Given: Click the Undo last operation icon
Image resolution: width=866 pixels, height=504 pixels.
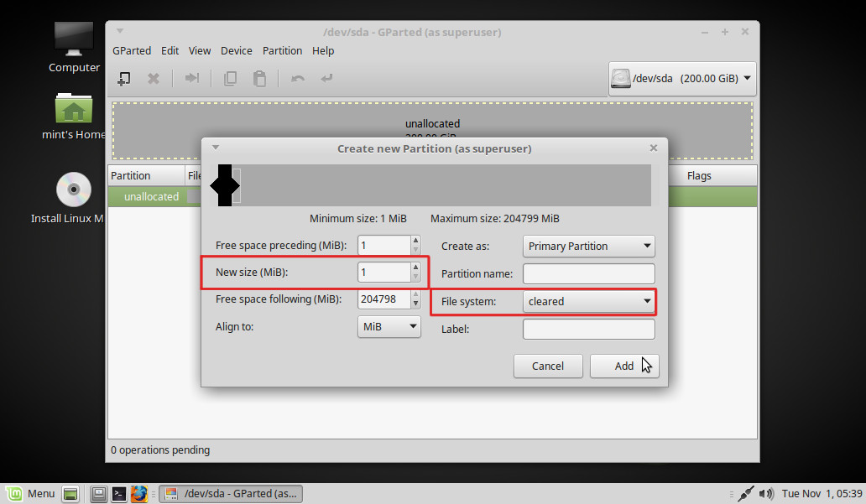Looking at the screenshot, I should coord(297,78).
